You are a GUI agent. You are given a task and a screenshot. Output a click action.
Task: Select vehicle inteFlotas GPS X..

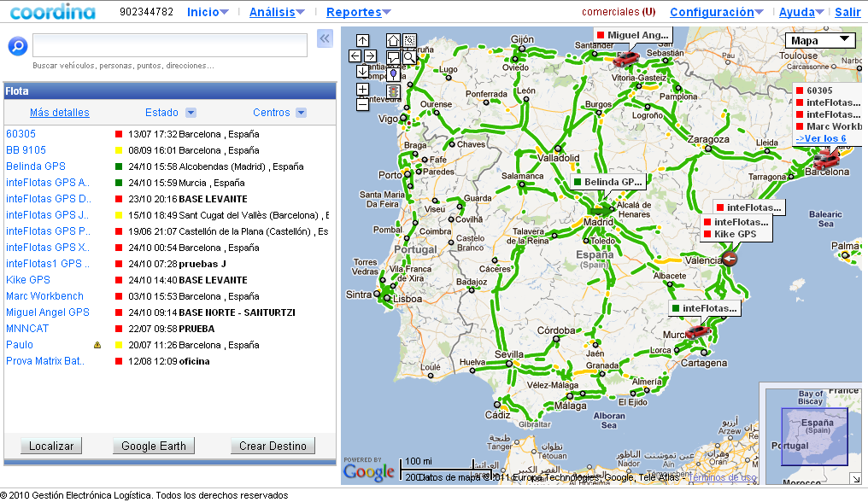(48, 248)
